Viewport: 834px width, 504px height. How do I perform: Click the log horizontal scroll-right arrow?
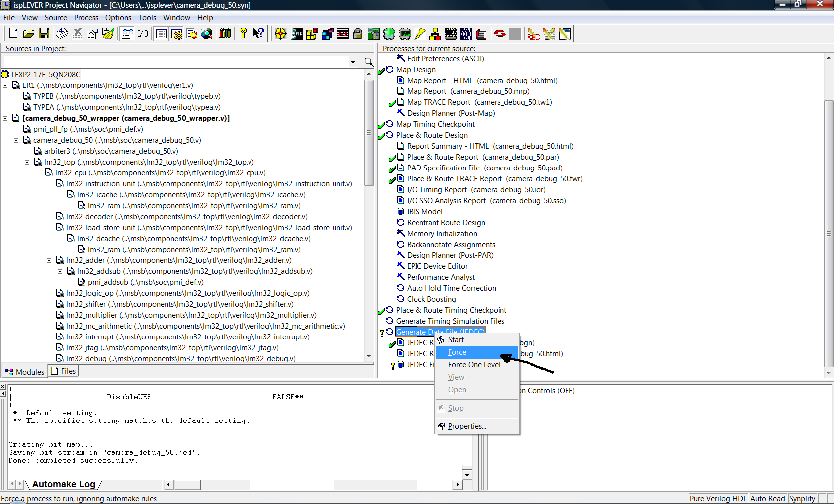[457, 484]
